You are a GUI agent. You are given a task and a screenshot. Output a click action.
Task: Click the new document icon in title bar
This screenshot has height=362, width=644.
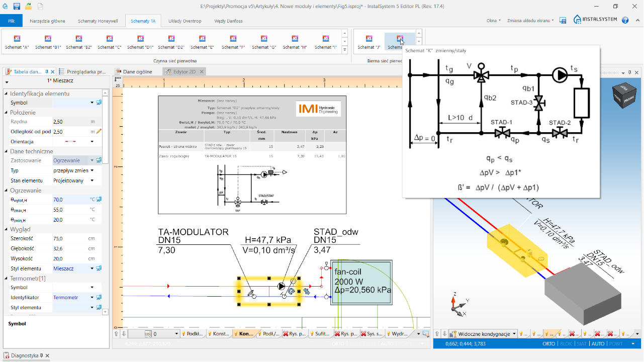pos(40,7)
